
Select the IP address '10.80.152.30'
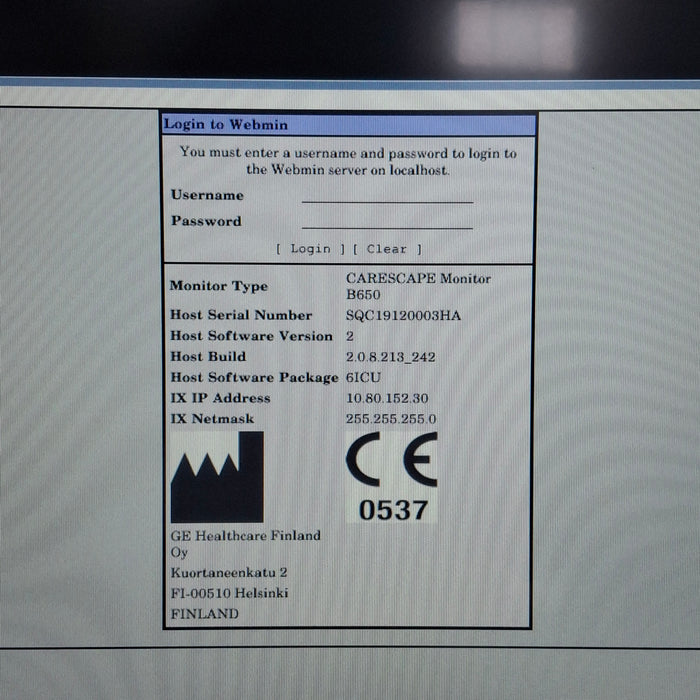[387, 398]
